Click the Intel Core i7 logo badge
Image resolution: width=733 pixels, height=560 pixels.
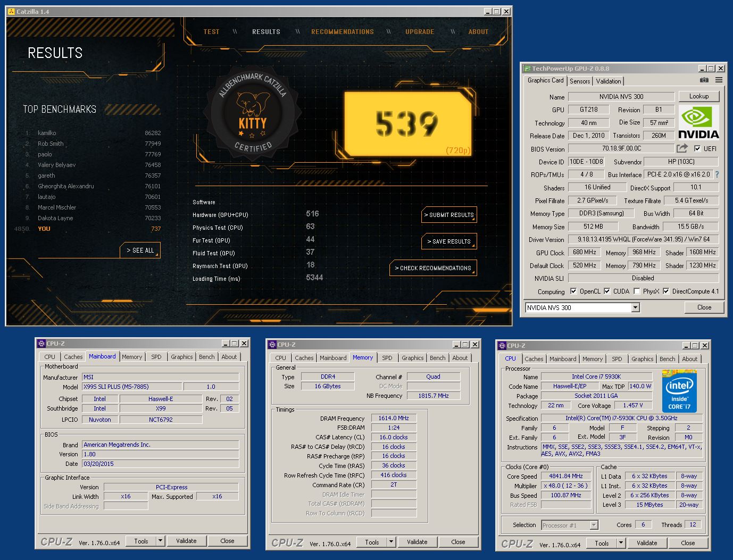click(679, 391)
